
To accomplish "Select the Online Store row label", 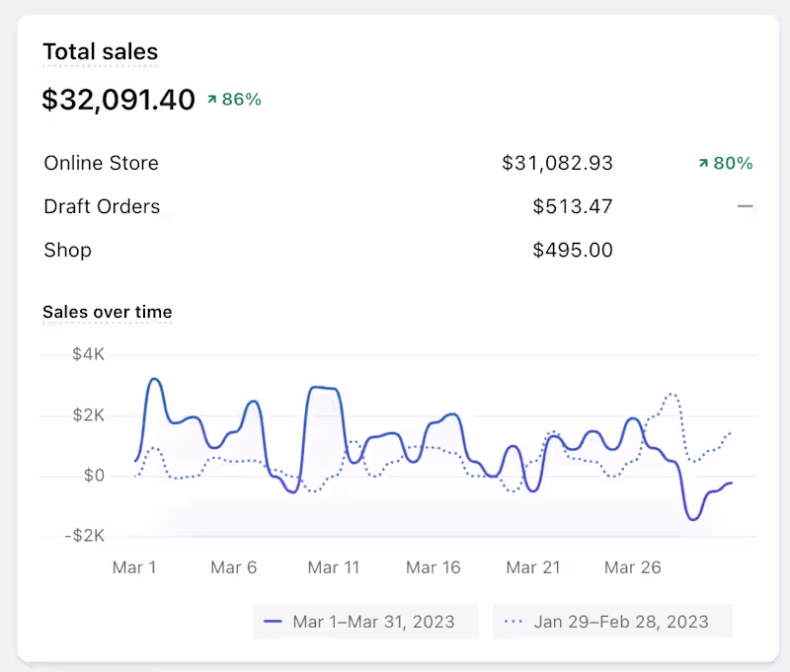I will pyautogui.click(x=101, y=164).
